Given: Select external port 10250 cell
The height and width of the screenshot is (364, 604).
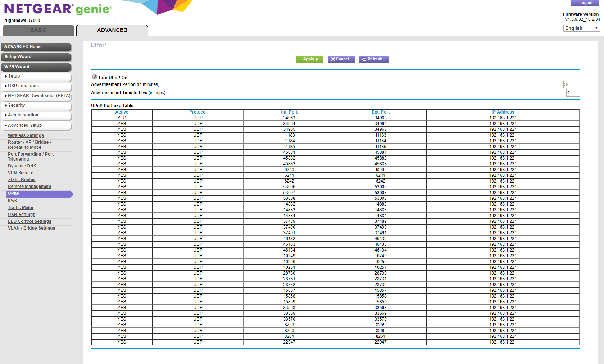Looking at the screenshot, I should tap(381, 262).
